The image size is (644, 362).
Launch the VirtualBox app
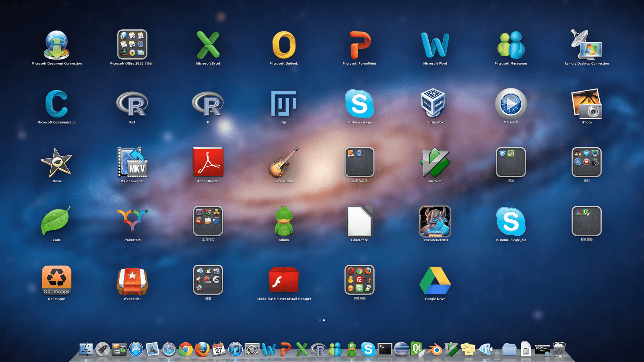tap(435, 104)
